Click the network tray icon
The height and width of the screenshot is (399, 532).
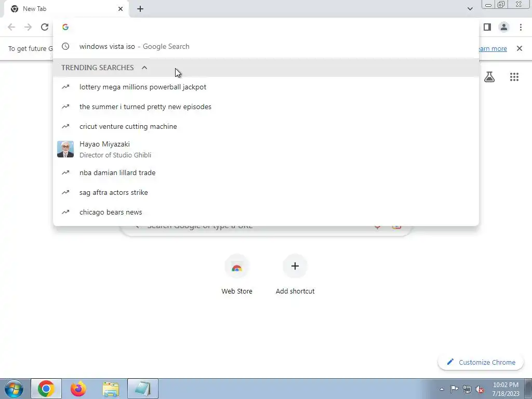[x=467, y=389]
